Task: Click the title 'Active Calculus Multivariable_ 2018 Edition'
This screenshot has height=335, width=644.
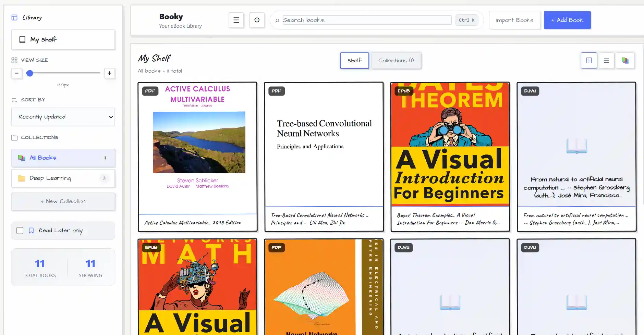Action: click(x=193, y=223)
